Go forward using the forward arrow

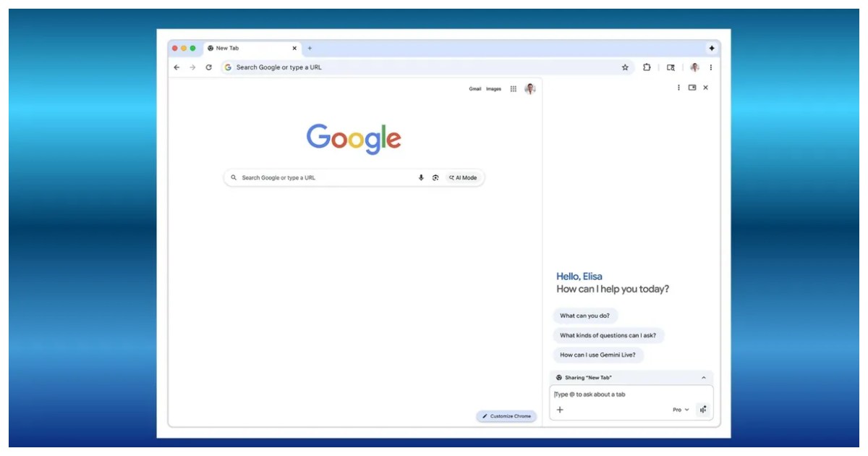click(192, 67)
